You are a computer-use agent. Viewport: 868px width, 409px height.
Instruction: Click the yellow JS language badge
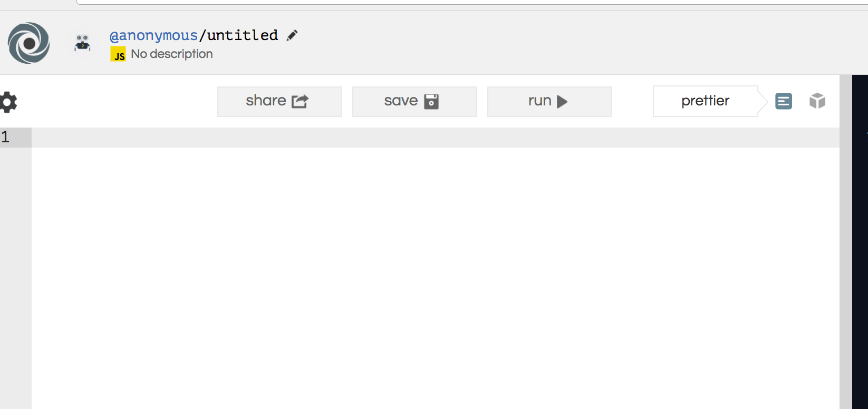118,54
